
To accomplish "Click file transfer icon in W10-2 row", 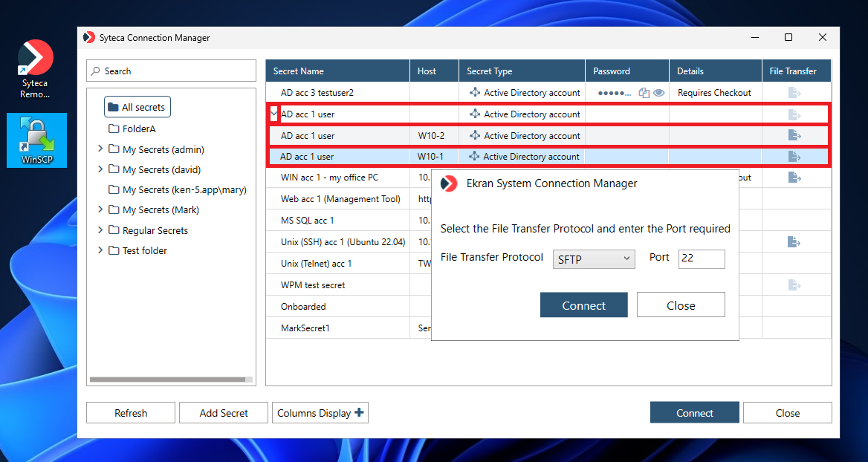I will pyautogui.click(x=794, y=136).
